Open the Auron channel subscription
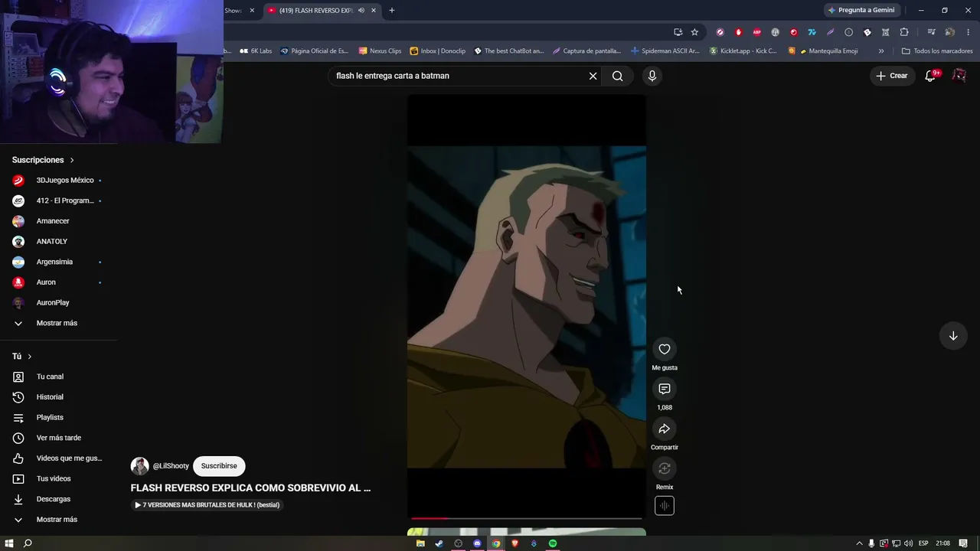Image resolution: width=980 pixels, height=551 pixels. tap(58, 282)
